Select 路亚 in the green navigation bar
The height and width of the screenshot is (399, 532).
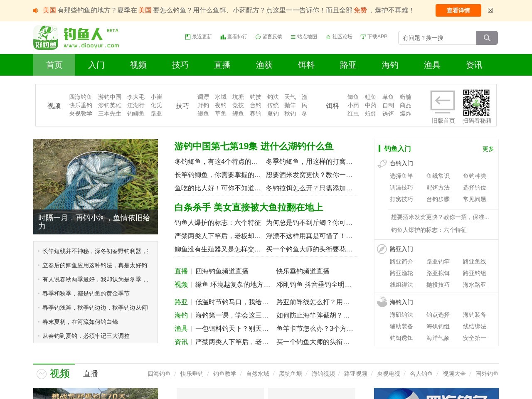[x=348, y=65]
